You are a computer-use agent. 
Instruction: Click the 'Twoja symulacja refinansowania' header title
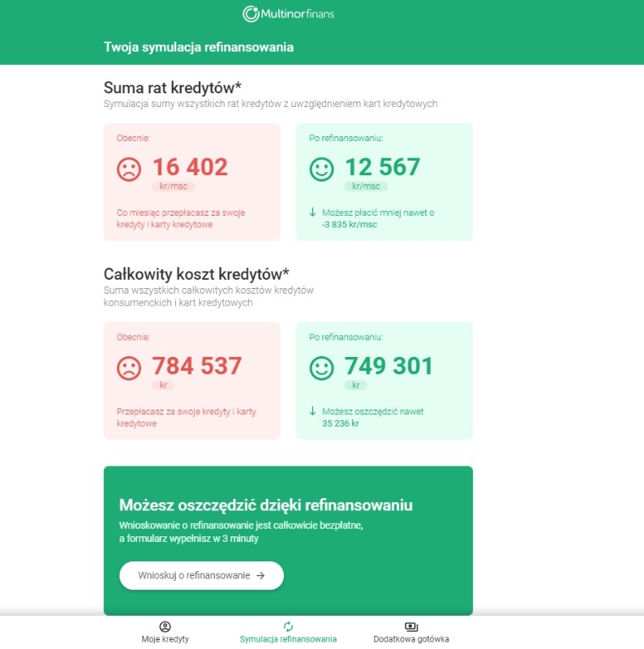[x=199, y=47]
